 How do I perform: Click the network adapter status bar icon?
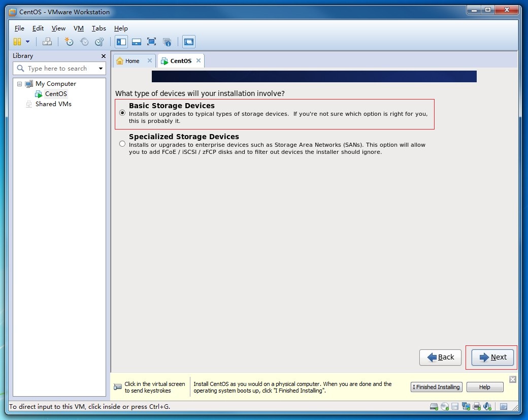click(466, 406)
